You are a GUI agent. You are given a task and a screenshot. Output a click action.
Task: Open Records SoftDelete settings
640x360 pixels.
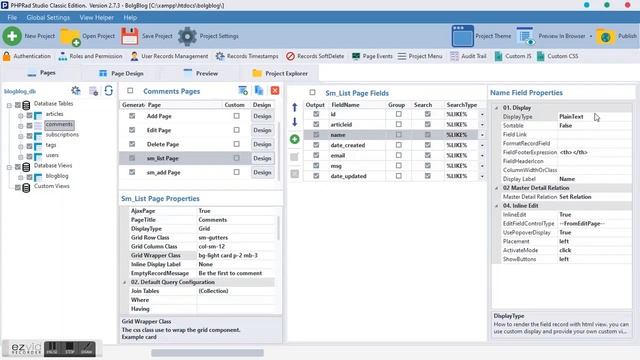pos(315,56)
